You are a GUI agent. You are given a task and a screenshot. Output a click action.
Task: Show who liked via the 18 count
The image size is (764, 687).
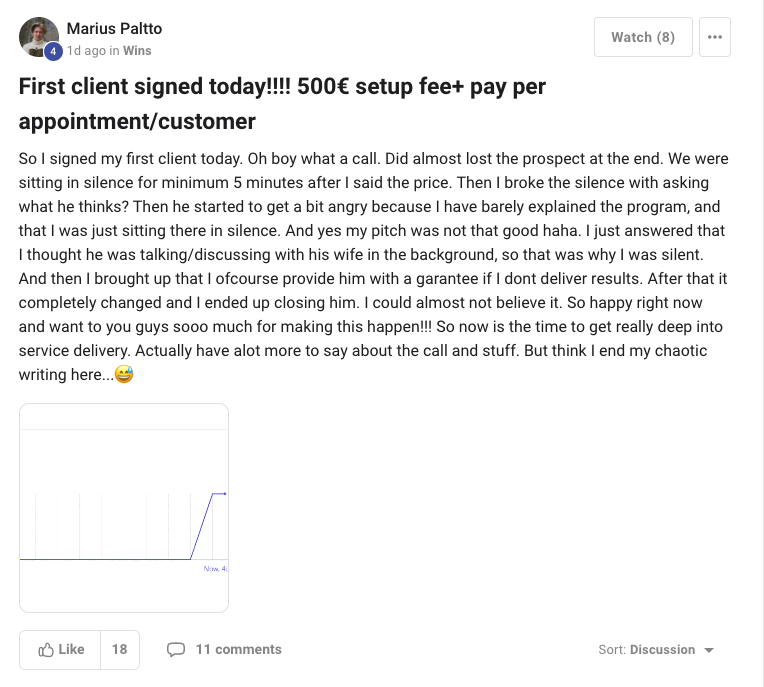tap(119, 650)
